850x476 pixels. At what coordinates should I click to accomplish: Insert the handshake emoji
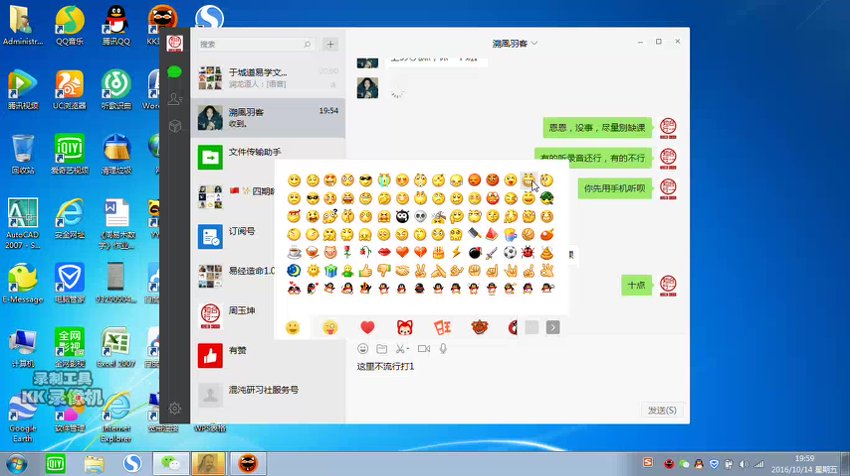[x=402, y=271]
